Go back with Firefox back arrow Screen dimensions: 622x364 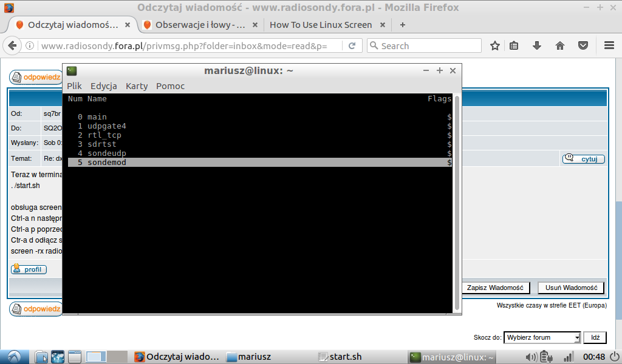(12, 46)
